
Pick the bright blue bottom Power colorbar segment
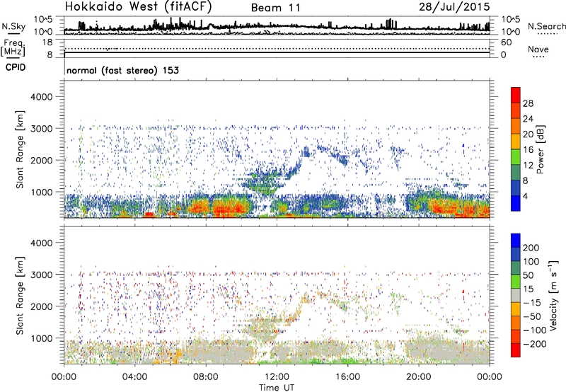[x=516, y=203]
